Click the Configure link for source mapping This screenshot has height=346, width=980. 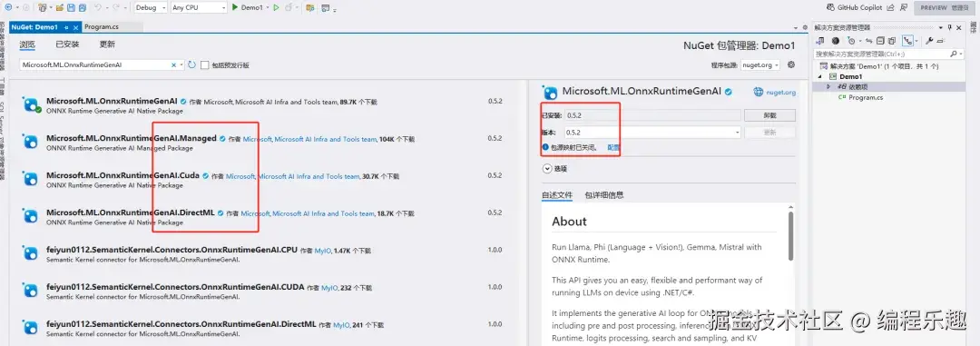[613, 148]
